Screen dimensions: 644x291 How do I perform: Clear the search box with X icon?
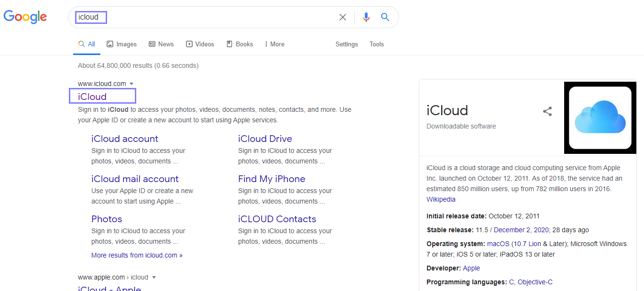pos(343,17)
